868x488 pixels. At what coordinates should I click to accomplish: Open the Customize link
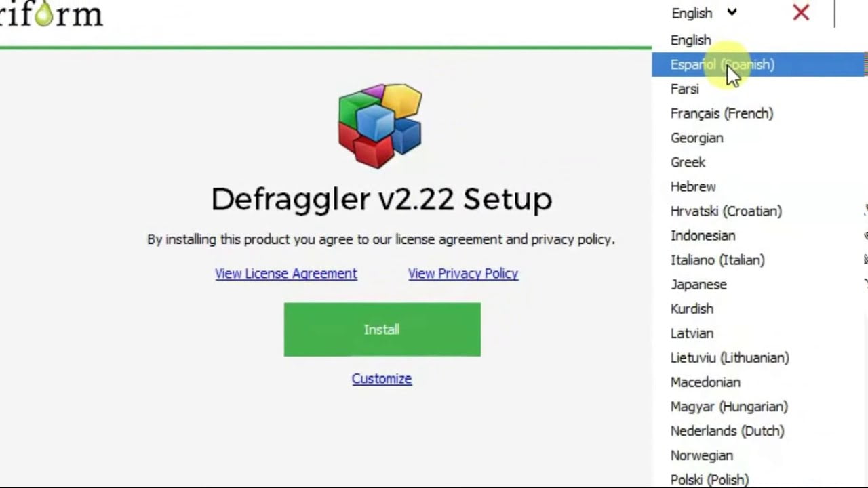click(382, 379)
